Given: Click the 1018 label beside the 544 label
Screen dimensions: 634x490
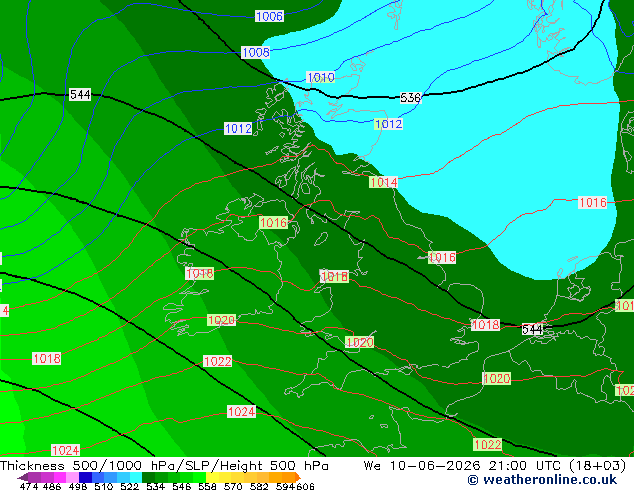Looking at the screenshot, I should 486,325.
